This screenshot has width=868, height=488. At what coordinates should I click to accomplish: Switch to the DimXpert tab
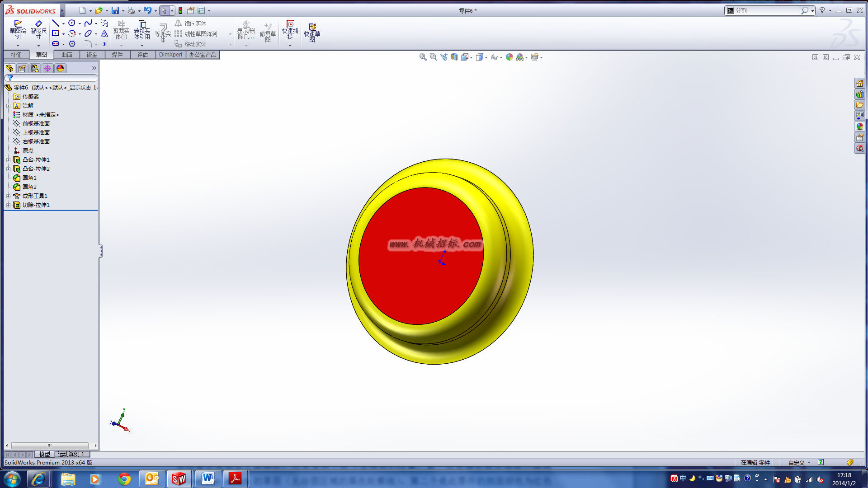click(171, 55)
